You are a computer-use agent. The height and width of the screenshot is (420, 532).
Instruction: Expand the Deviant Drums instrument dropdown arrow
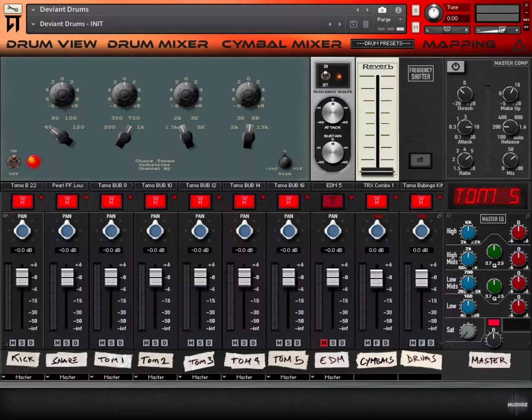(33, 10)
